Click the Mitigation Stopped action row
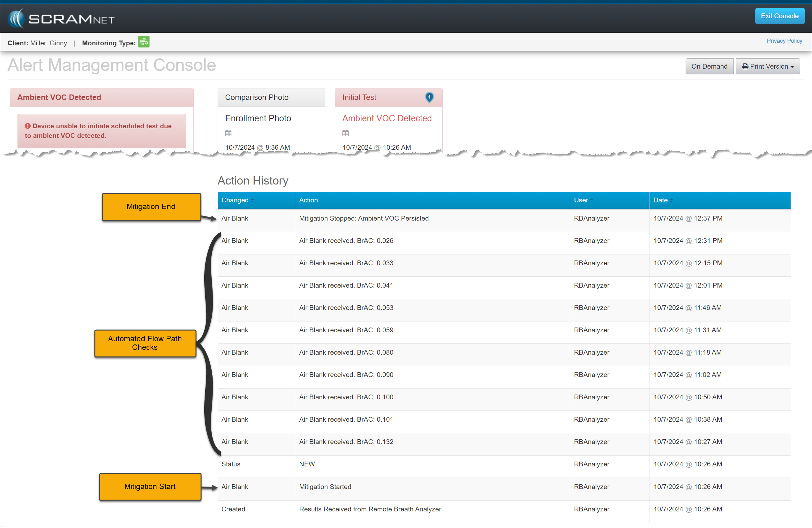 [x=364, y=218]
